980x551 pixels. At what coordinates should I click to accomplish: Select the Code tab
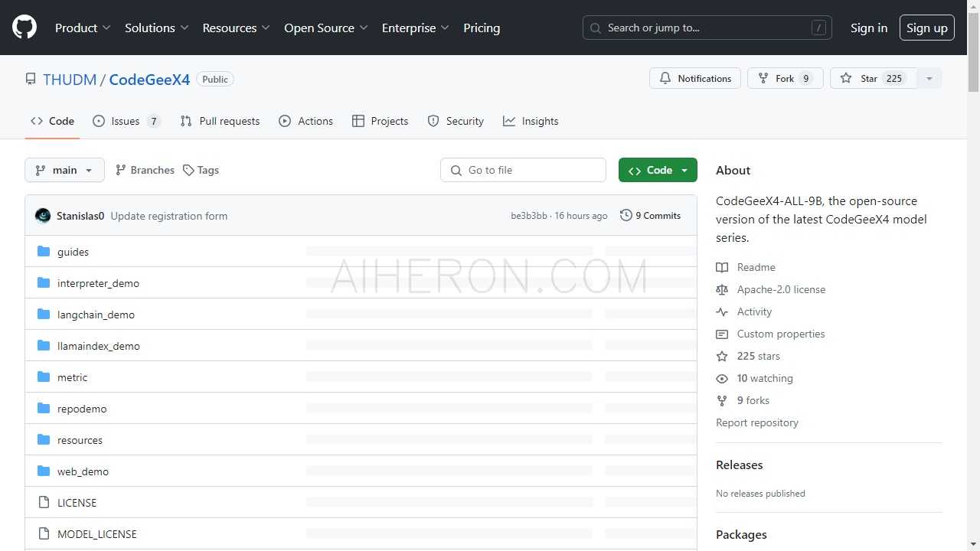point(52,121)
